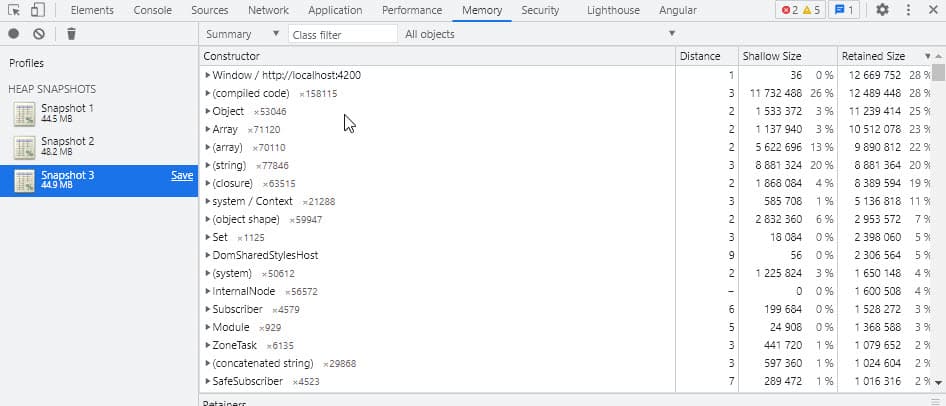
Task: Open DevTools settings gear icon
Action: click(882, 10)
